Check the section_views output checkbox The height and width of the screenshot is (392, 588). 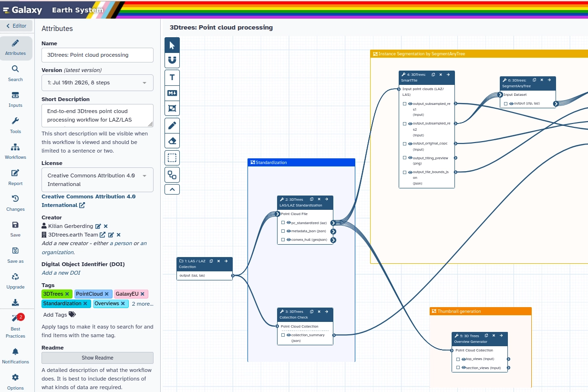tap(458, 368)
